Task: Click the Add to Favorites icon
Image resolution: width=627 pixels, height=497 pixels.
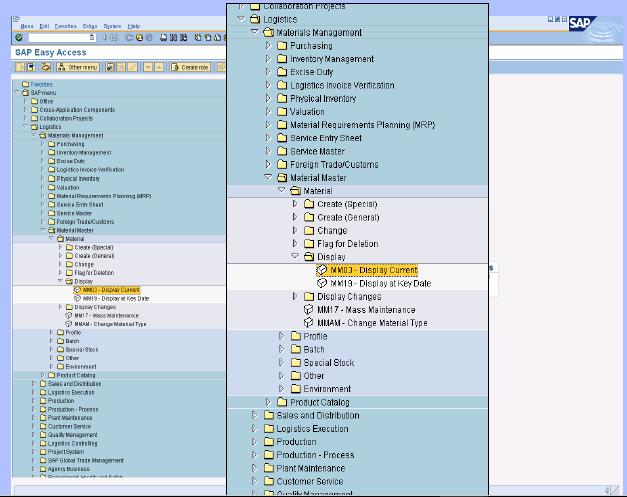Action: click(110, 67)
